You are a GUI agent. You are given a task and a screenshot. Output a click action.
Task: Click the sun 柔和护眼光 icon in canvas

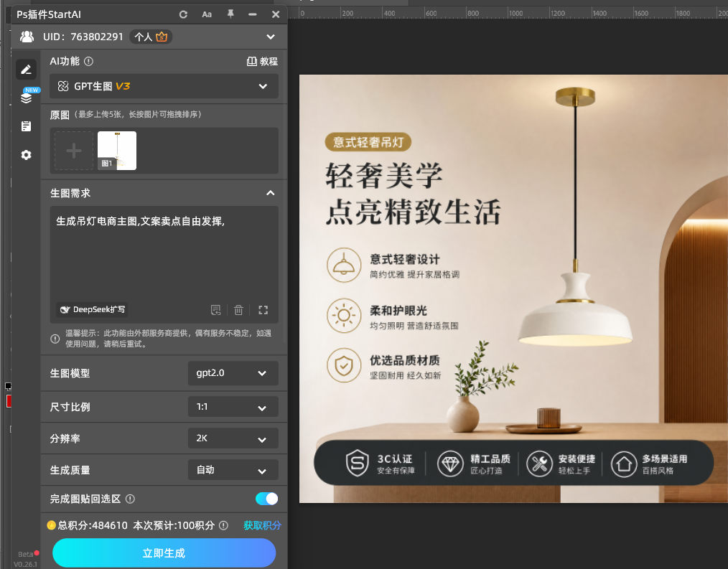(x=344, y=316)
